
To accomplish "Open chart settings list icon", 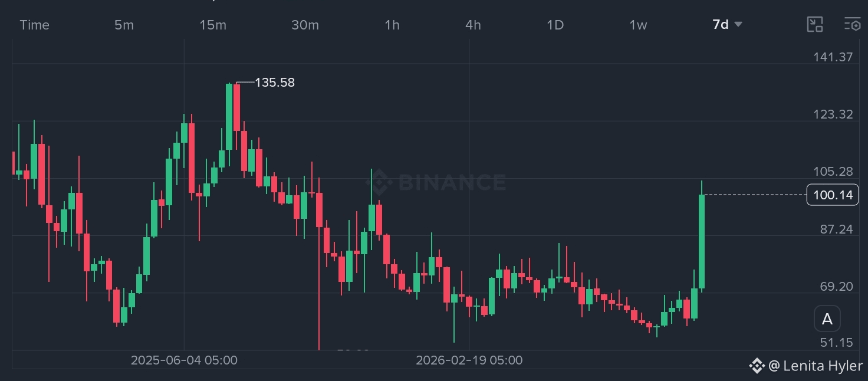I will point(853,24).
